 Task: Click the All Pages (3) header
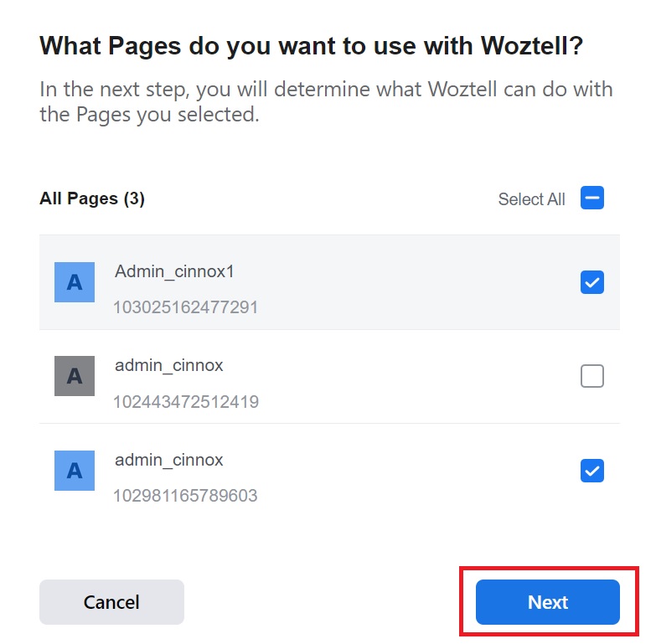pos(92,198)
